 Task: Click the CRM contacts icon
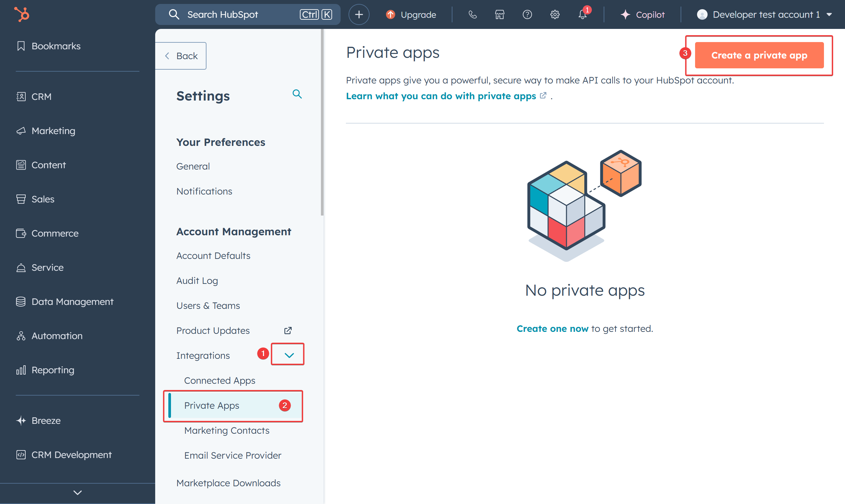pos(21,97)
